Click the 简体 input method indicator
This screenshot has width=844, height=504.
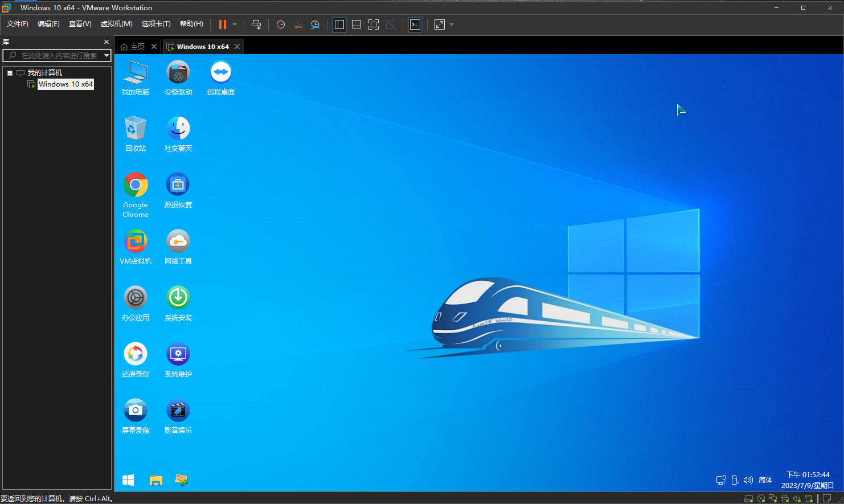tap(765, 480)
